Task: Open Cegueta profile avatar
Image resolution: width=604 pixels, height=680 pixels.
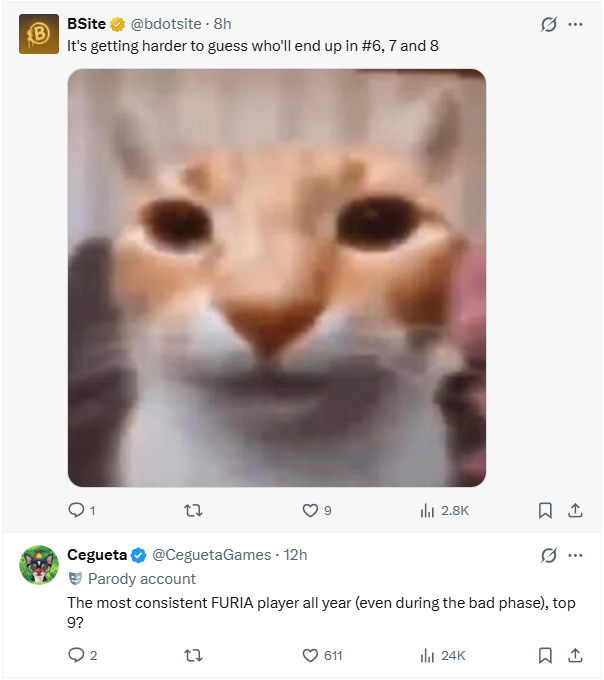Action: pyautogui.click(x=39, y=565)
